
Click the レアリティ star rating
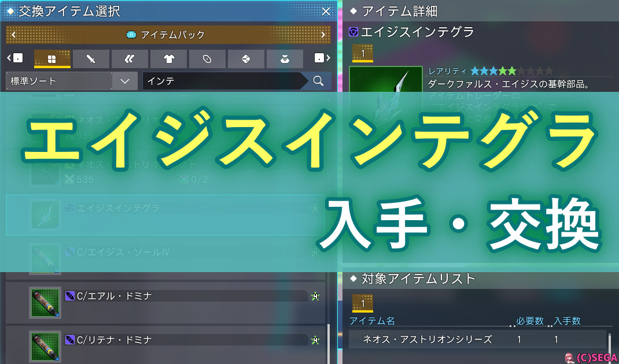[511, 71]
